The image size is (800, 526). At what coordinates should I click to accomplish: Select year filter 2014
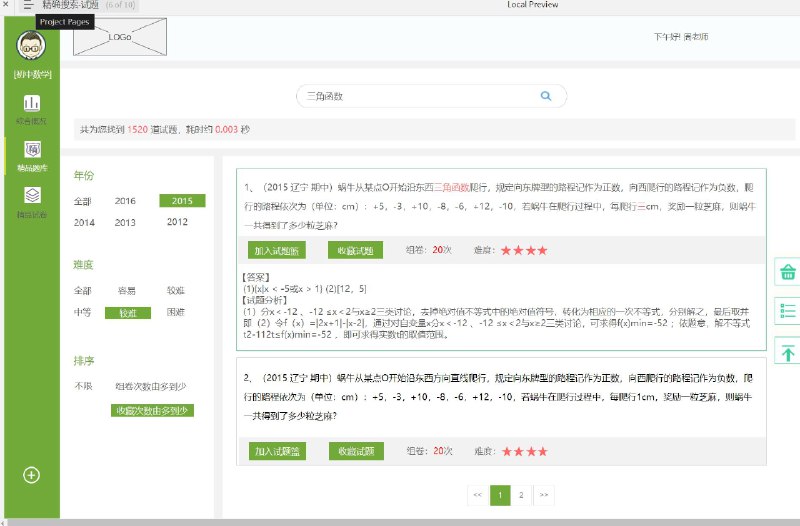pyautogui.click(x=84, y=222)
